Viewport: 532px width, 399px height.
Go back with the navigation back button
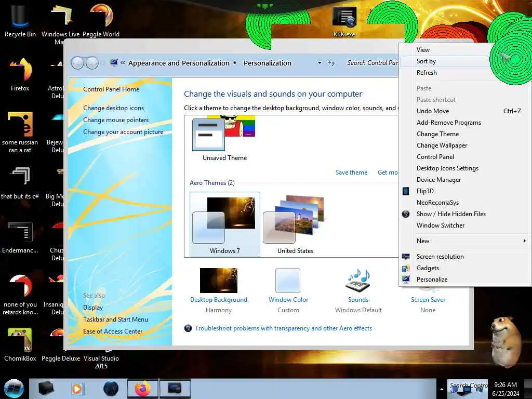click(x=78, y=63)
